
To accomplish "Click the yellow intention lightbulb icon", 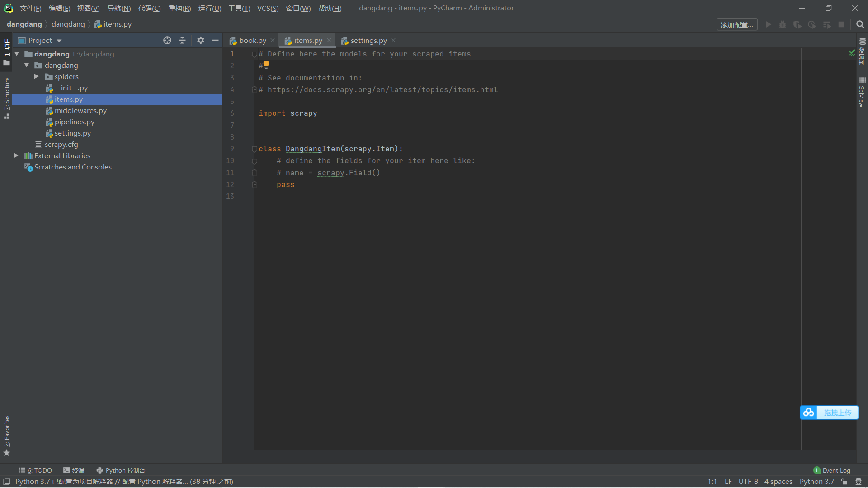I will 266,65.
